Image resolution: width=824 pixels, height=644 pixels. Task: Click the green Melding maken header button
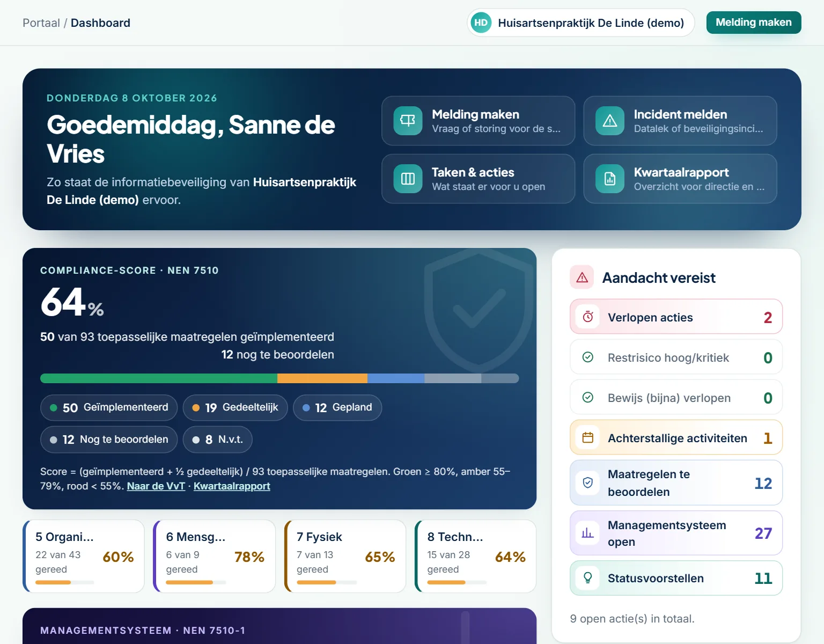tap(754, 23)
